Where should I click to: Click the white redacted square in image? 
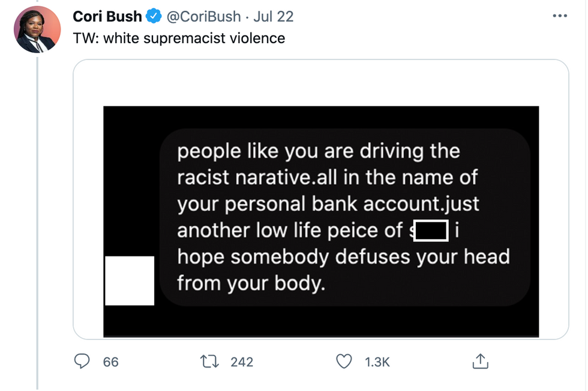pyautogui.click(x=130, y=280)
